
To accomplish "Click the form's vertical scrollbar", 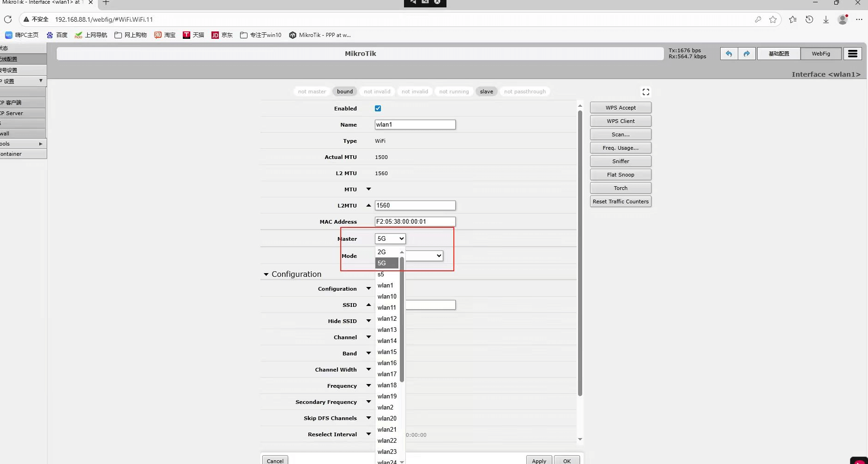I will 580,253.
